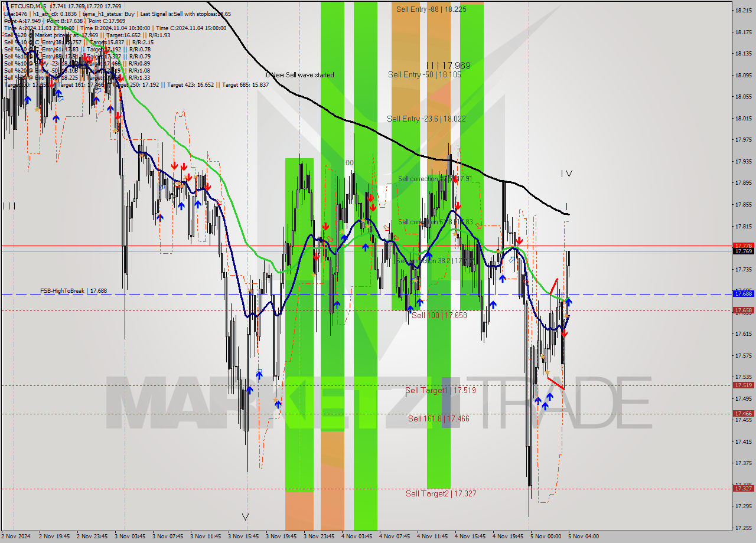The height and width of the screenshot is (543, 756).
Task: Click the '3 Nov 07:45' time axis label
Action: pyautogui.click(x=168, y=537)
